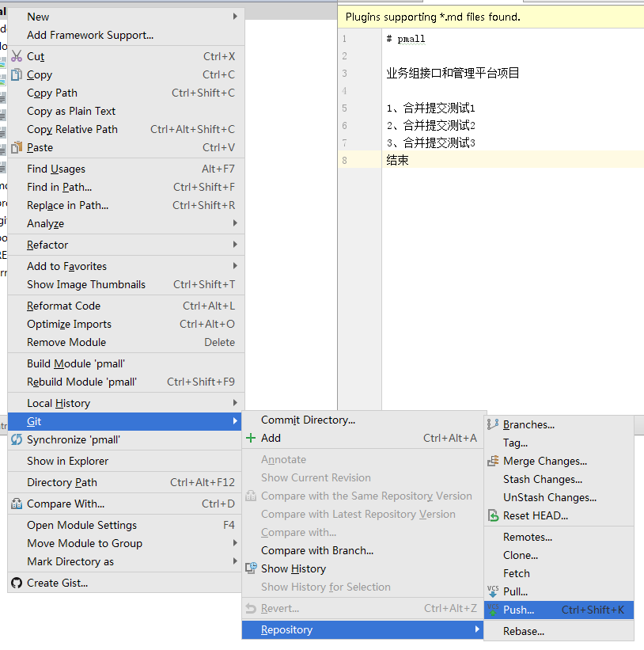Screen dimensions: 644x650
Task: Expand the Add to Favorites submenu arrow
Action: pyautogui.click(x=235, y=266)
